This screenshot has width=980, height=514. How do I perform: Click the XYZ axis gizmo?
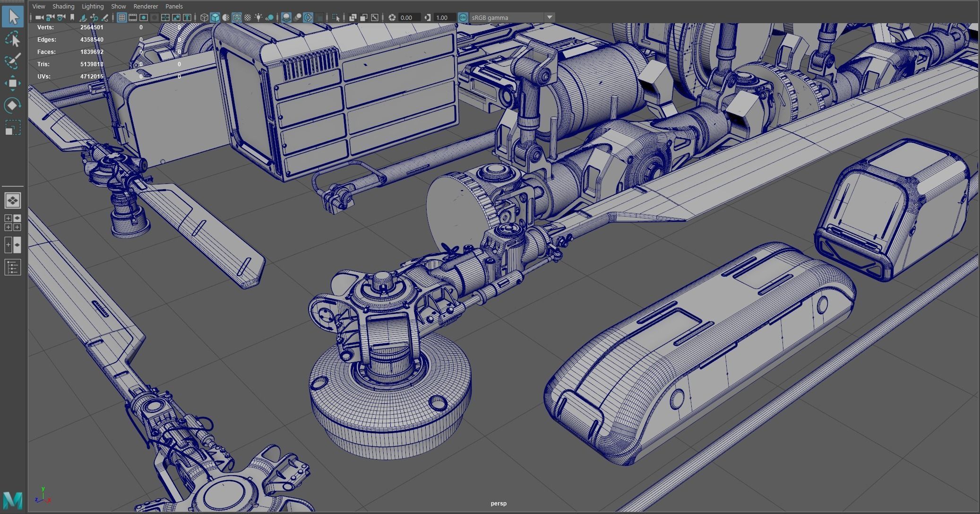click(x=43, y=495)
